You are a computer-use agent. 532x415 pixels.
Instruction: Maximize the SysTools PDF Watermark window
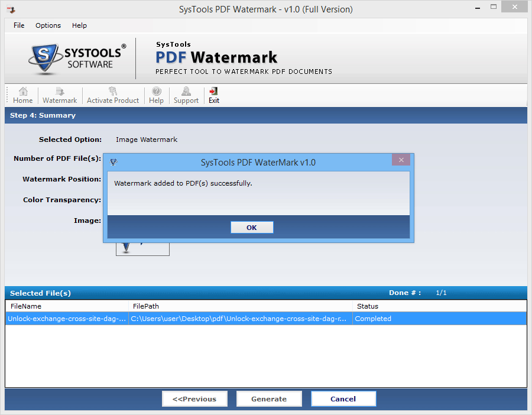click(494, 7)
